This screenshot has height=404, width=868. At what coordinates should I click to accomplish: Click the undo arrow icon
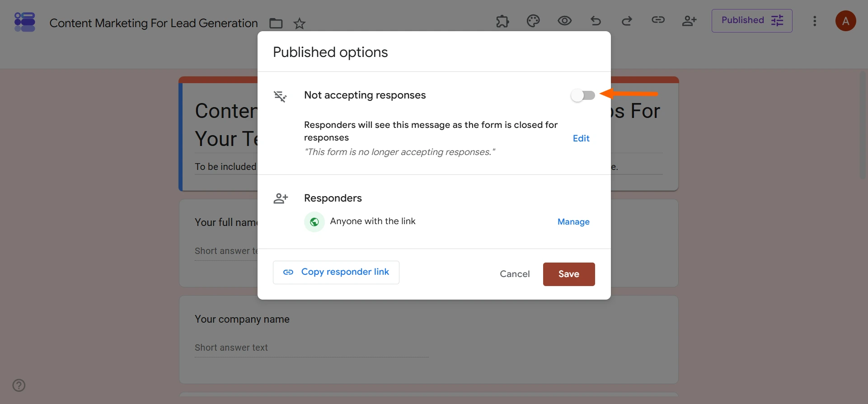(x=596, y=21)
